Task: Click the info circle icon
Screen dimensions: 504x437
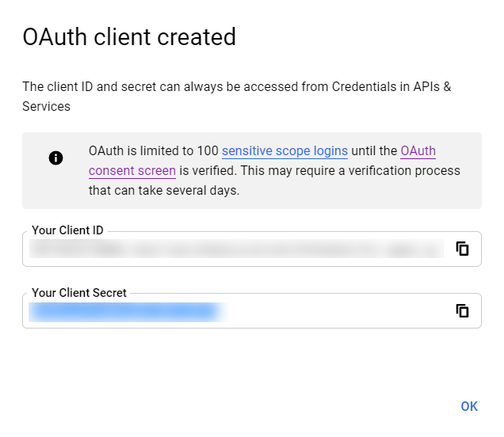Action: pyautogui.click(x=55, y=158)
